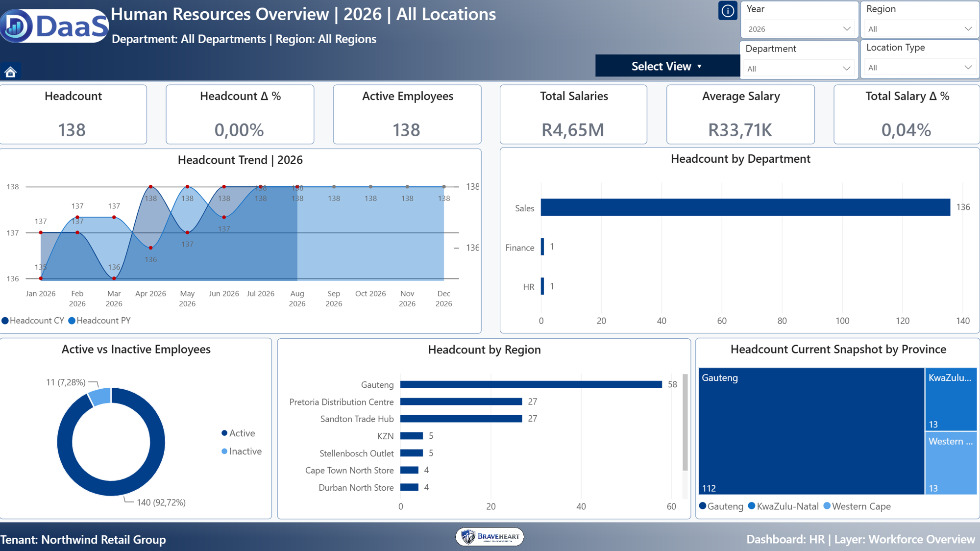Select the KwaZulu-Natal treemap tile
This screenshot has width=980, height=551.
click(x=951, y=400)
